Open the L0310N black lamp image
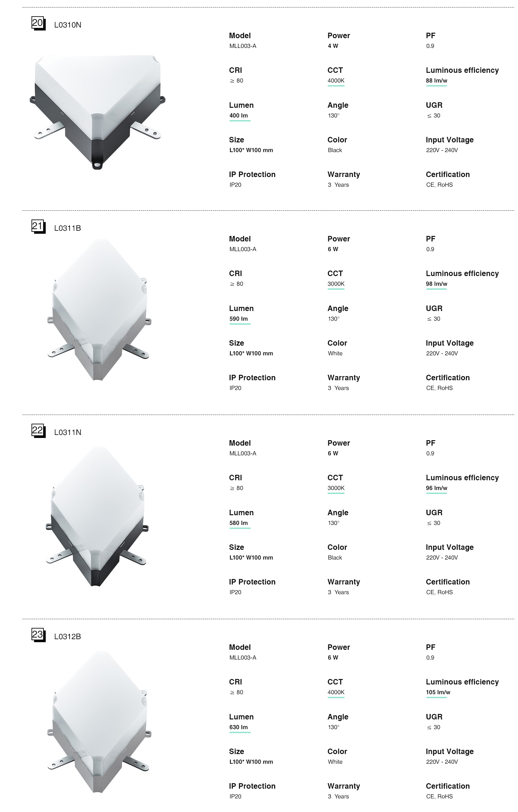Image resolution: width=518 pixels, height=812 pixels. 97,112
